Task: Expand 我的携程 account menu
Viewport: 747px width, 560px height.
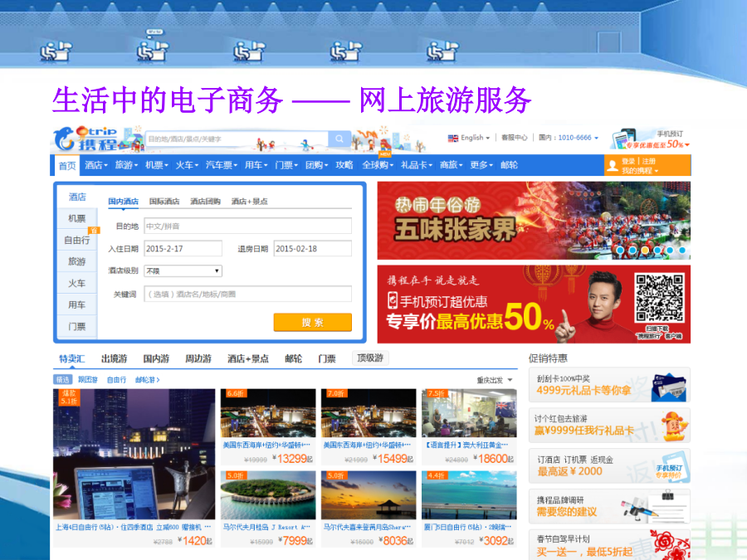Action: coord(640,170)
